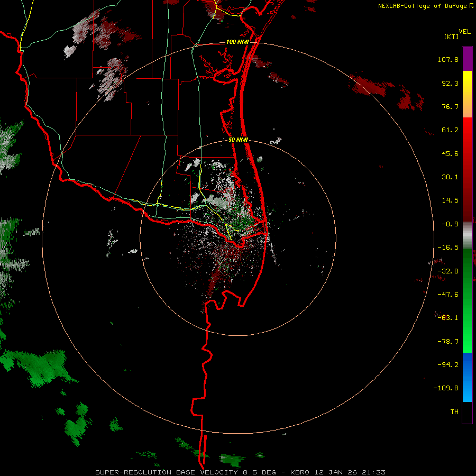
Task: Click the NEXLAB-College of DuPage watermark text
Action: [425, 6]
